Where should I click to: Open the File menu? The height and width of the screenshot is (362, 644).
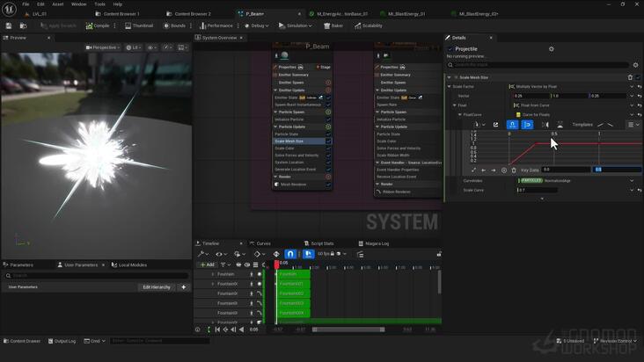(x=26, y=4)
